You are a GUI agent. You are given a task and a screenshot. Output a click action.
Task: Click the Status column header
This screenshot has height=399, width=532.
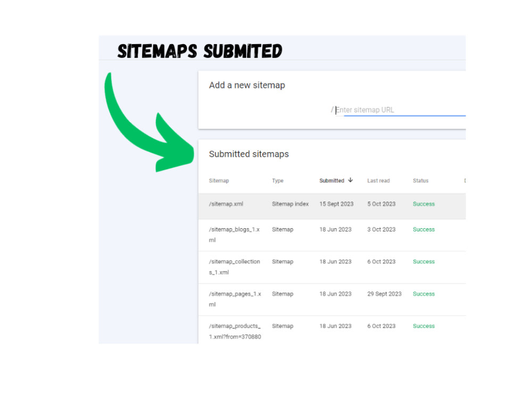coord(420,180)
